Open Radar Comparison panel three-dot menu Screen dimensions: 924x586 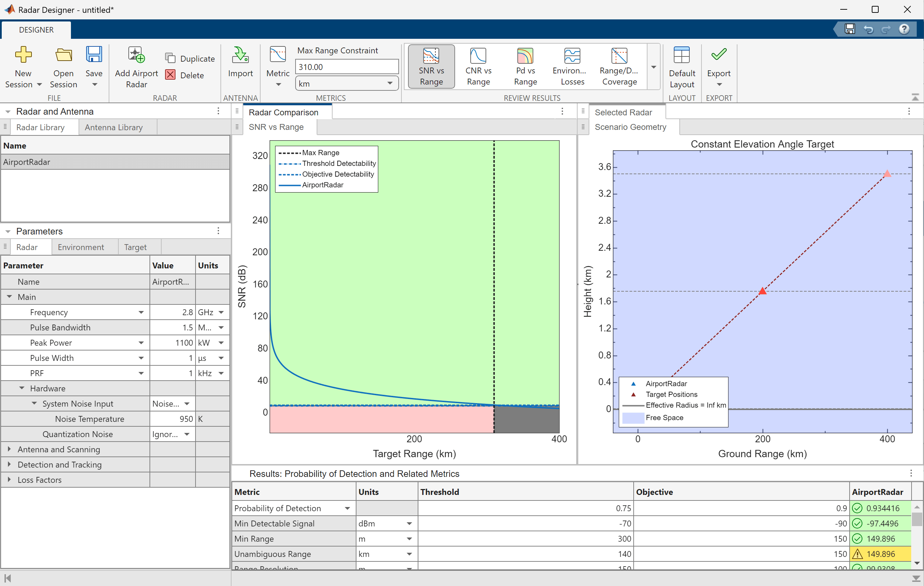point(562,112)
